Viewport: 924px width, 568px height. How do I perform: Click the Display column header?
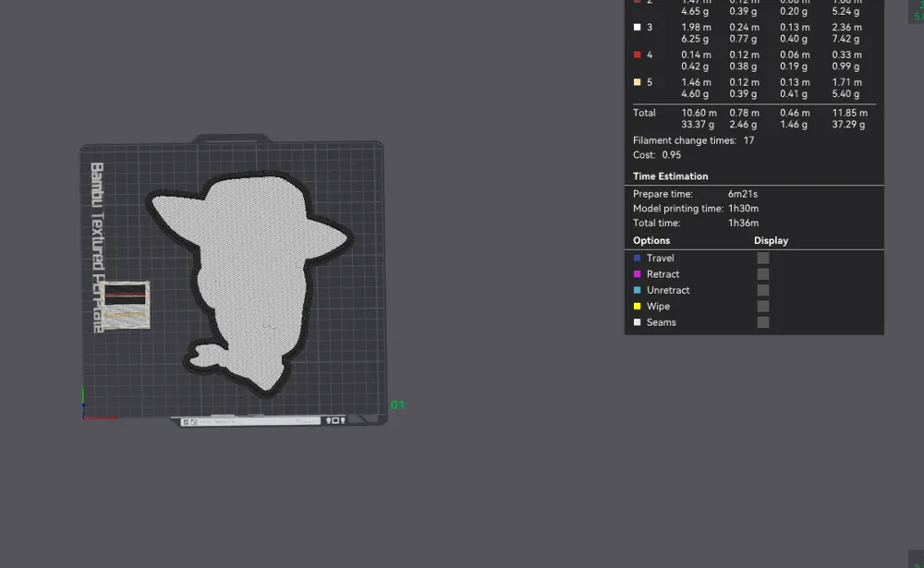click(x=771, y=240)
